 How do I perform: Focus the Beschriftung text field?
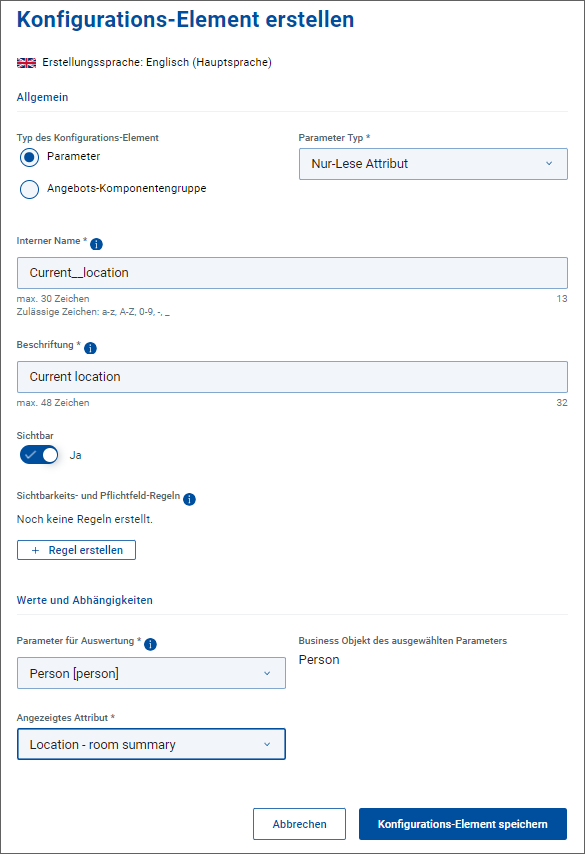click(x=292, y=377)
